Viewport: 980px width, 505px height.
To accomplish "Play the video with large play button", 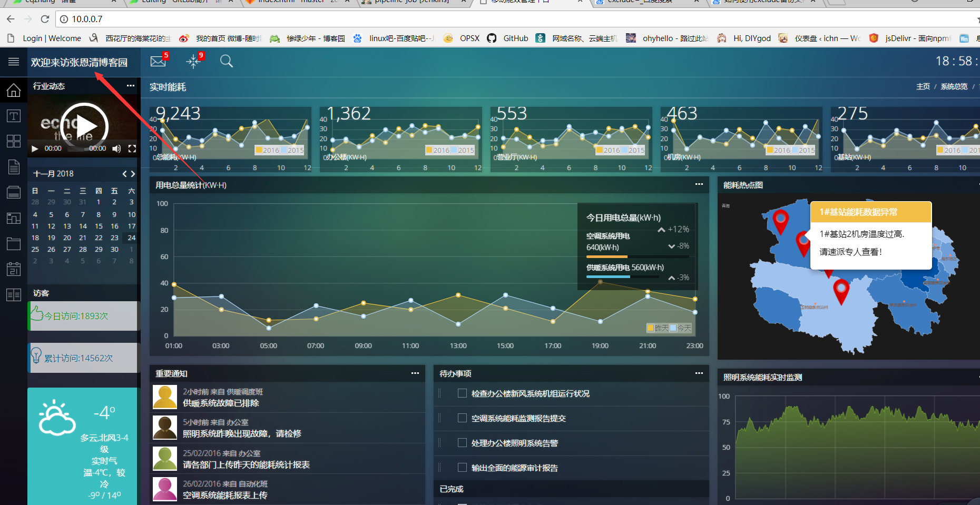I will 84,126.
